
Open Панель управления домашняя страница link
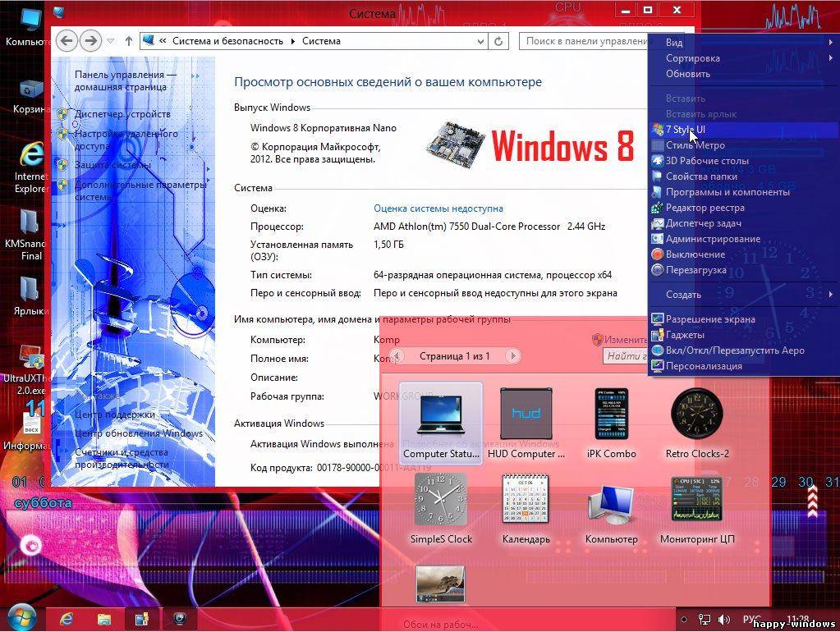126,81
